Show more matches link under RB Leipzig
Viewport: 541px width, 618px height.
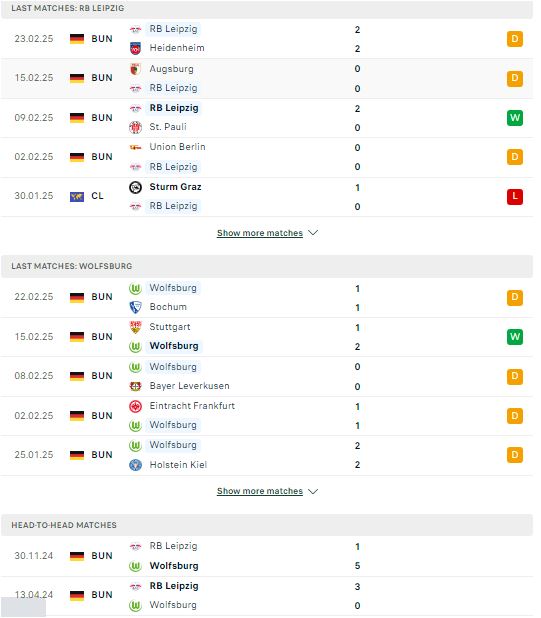point(260,233)
